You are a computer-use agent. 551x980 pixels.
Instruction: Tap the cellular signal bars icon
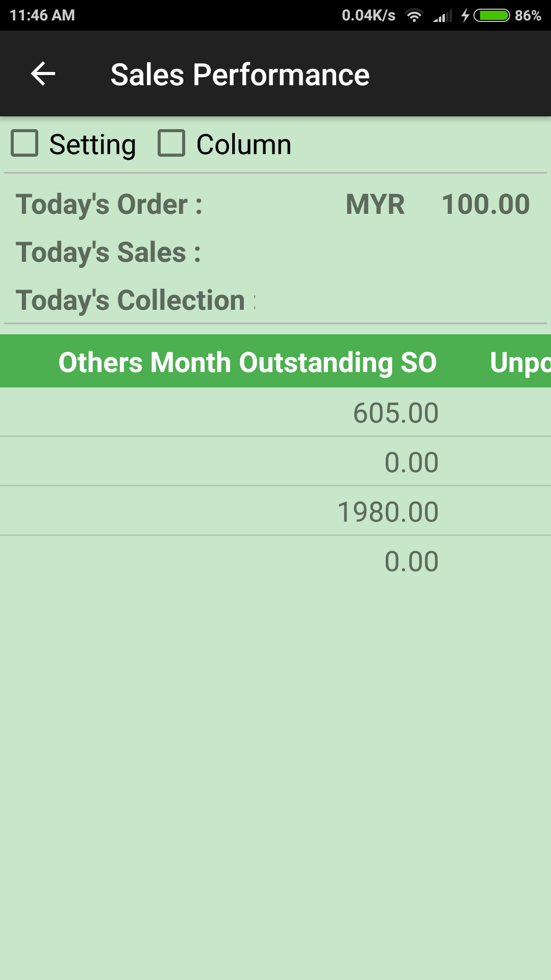pos(442,16)
